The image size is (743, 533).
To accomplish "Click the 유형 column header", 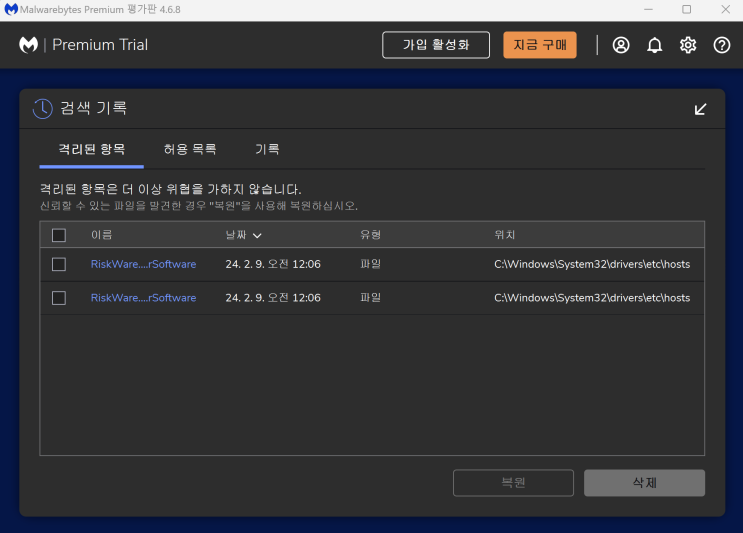I will (x=371, y=235).
